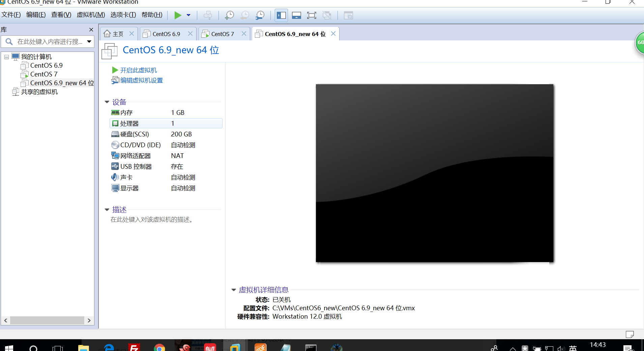The width and height of the screenshot is (644, 351).
Task: Click the status bar message log icon
Action: point(630,334)
